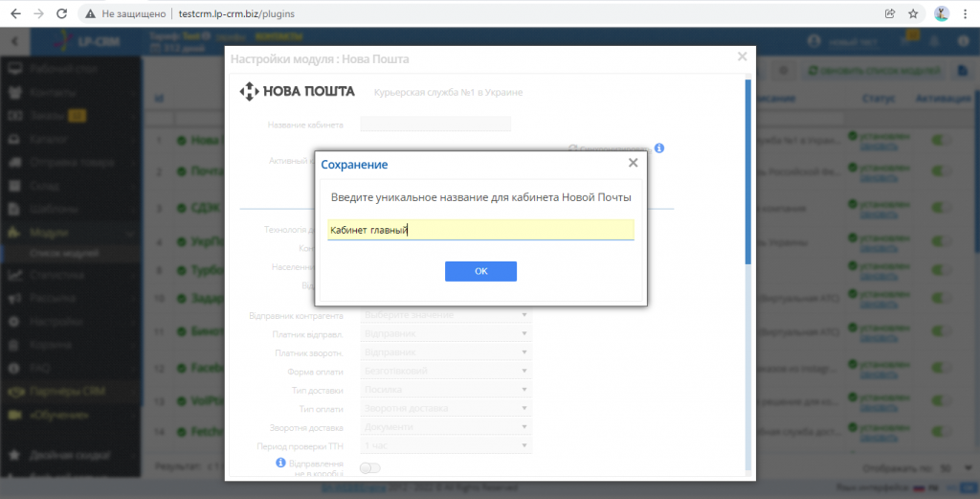This screenshot has height=499, width=980.
Task: Open the notifications bell in CRM header
Action: tap(935, 41)
